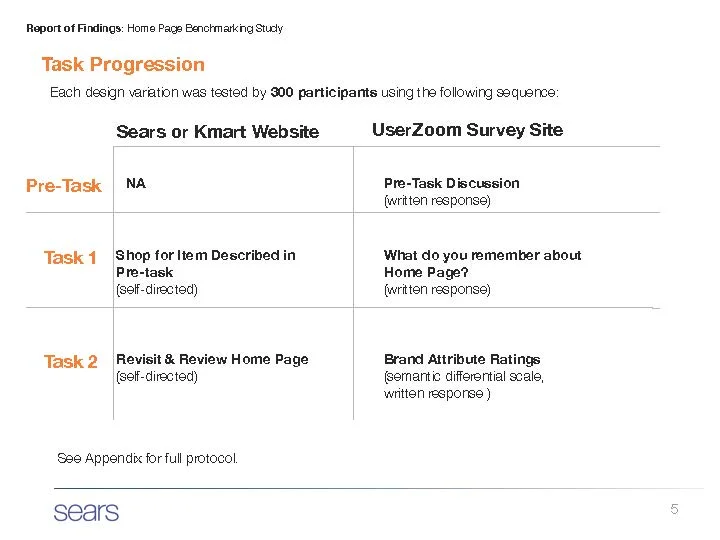Viewport: 720px width, 540px height.
Task: Click (self-directed) under Task 1
Action: (x=157, y=289)
